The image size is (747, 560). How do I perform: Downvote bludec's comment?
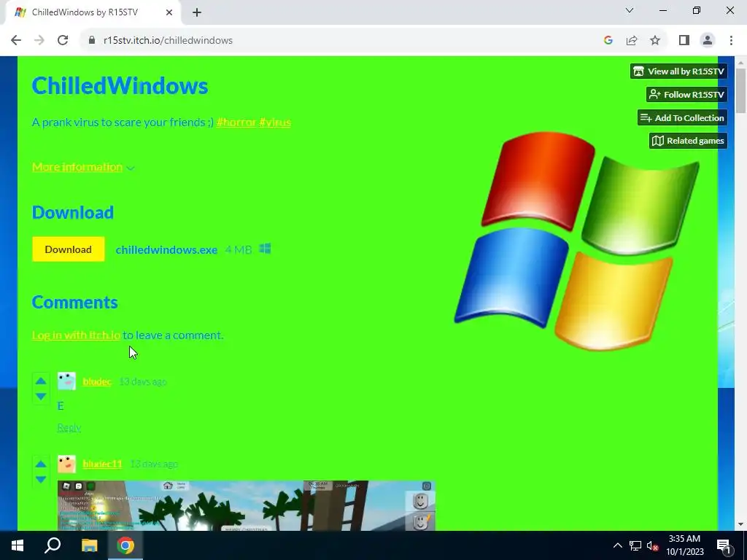[41, 396]
